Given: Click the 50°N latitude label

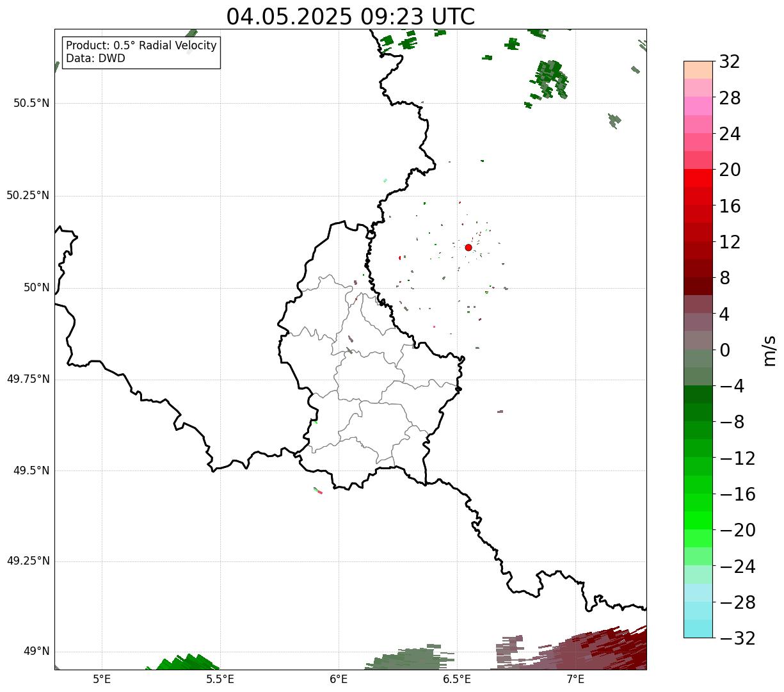Looking at the screenshot, I should (x=36, y=287).
